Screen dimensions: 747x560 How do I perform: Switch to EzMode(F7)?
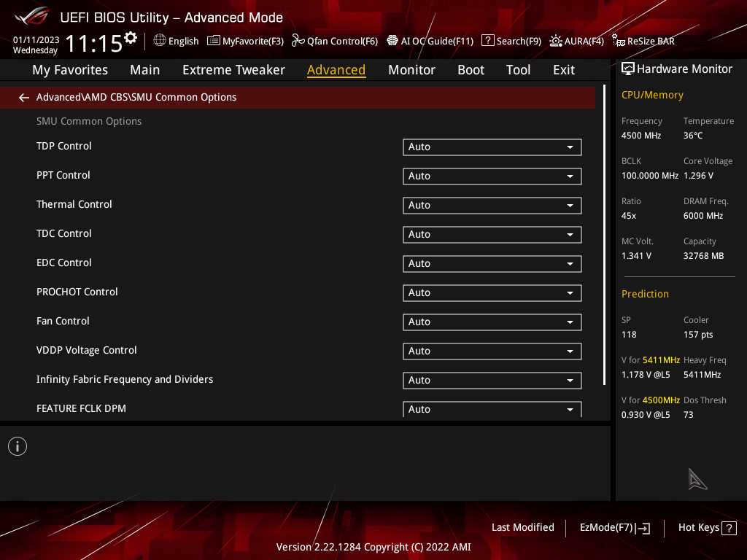click(614, 528)
